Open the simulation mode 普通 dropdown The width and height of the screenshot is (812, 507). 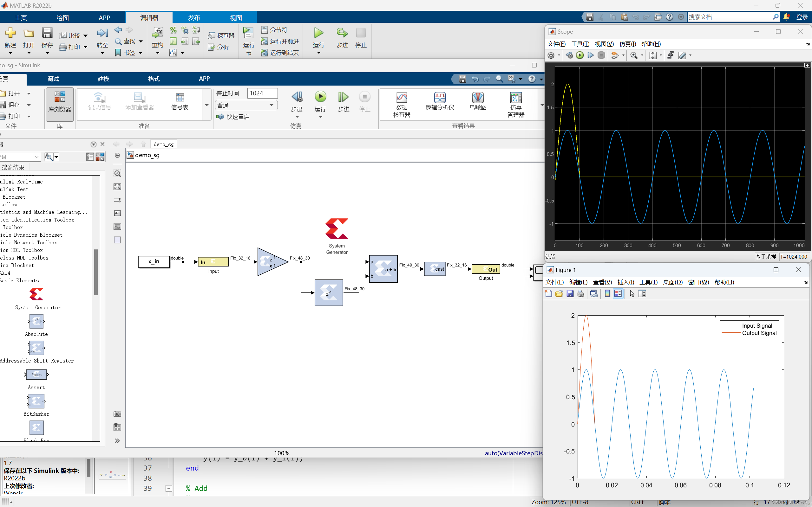coord(246,105)
